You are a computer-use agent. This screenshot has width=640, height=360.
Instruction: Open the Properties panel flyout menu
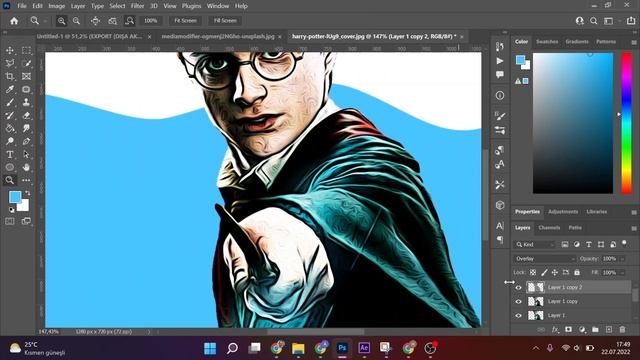pos(633,212)
